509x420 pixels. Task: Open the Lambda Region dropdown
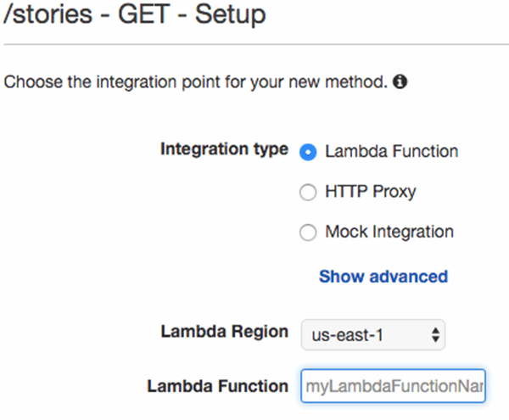coord(372,335)
